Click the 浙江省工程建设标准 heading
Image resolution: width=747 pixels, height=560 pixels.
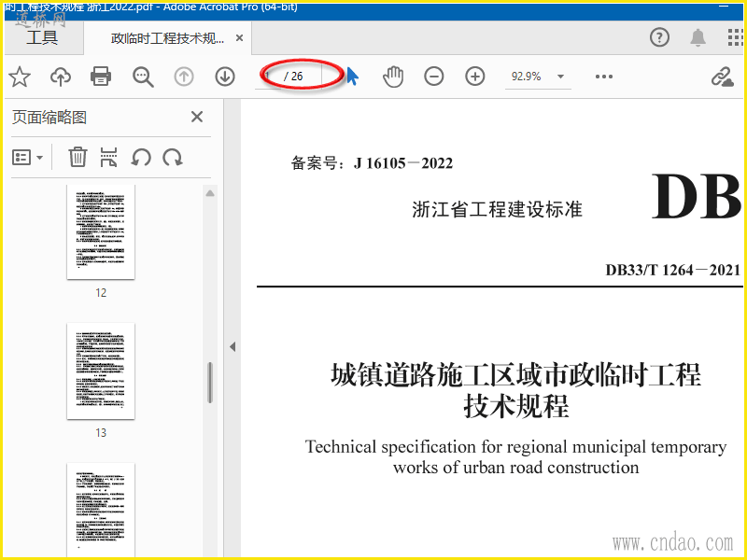497,209
